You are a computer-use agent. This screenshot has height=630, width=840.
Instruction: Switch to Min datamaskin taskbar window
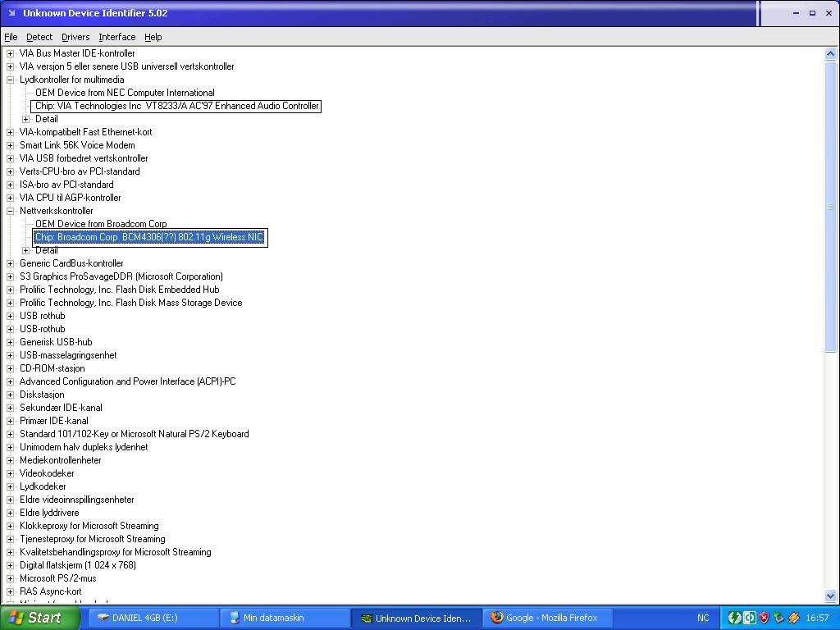coord(284,619)
